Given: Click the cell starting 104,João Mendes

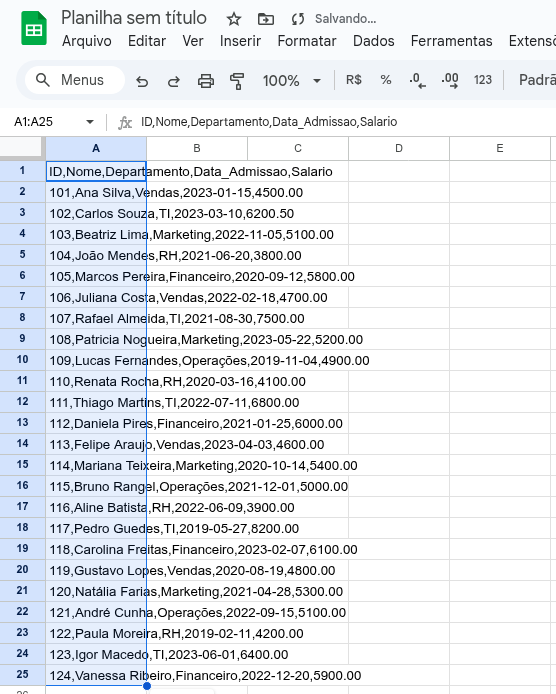Looking at the screenshot, I should pos(96,255).
